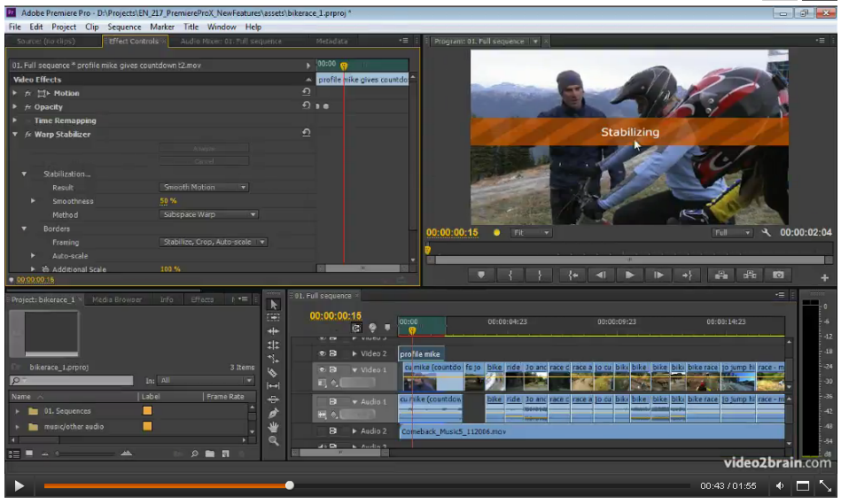The width and height of the screenshot is (841, 504).
Task: Select the Zoom tool magnifier
Action: tap(273, 440)
